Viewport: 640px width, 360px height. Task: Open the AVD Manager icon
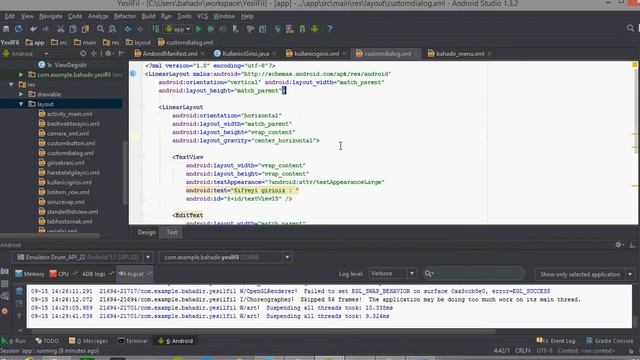coord(290,29)
